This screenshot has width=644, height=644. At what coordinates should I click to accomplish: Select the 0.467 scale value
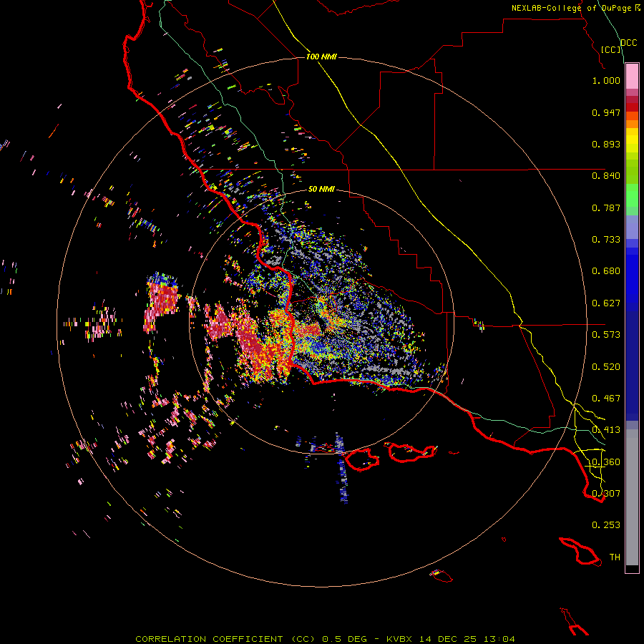click(x=606, y=399)
